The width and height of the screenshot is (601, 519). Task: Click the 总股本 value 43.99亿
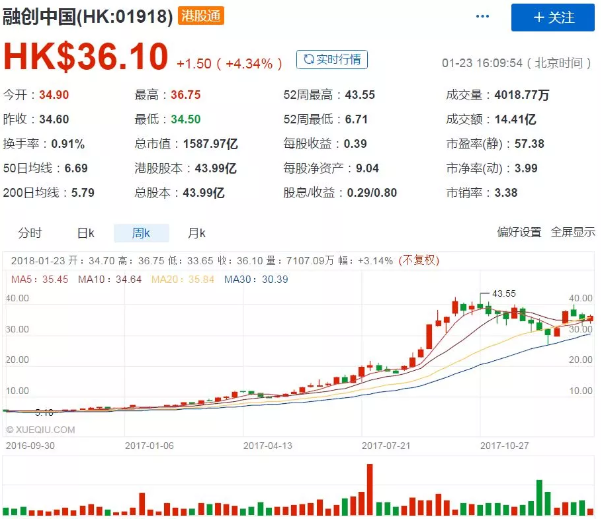click(204, 193)
